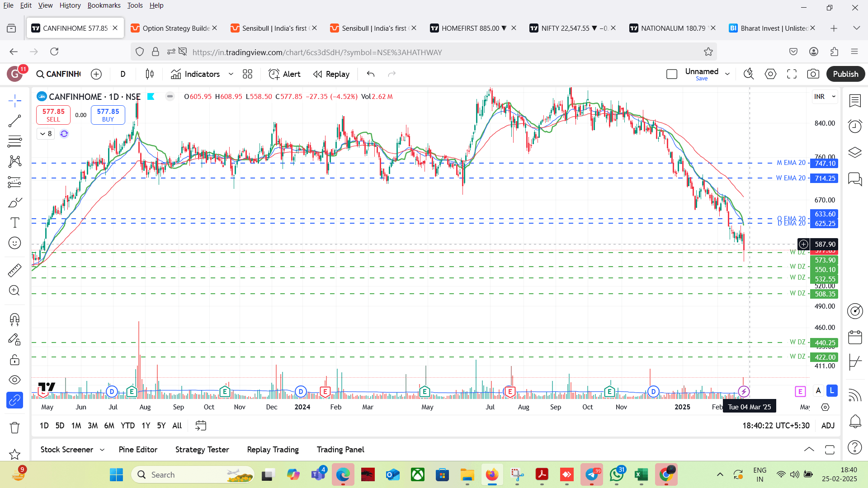Screen dimensions: 868x488
Task: Open the Fibonacci retracement tools
Action: point(14,141)
